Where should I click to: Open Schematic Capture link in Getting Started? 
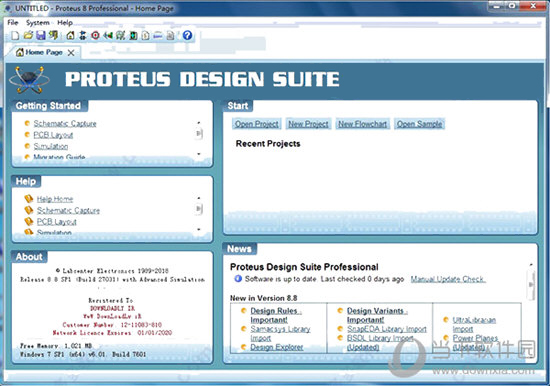65,124
